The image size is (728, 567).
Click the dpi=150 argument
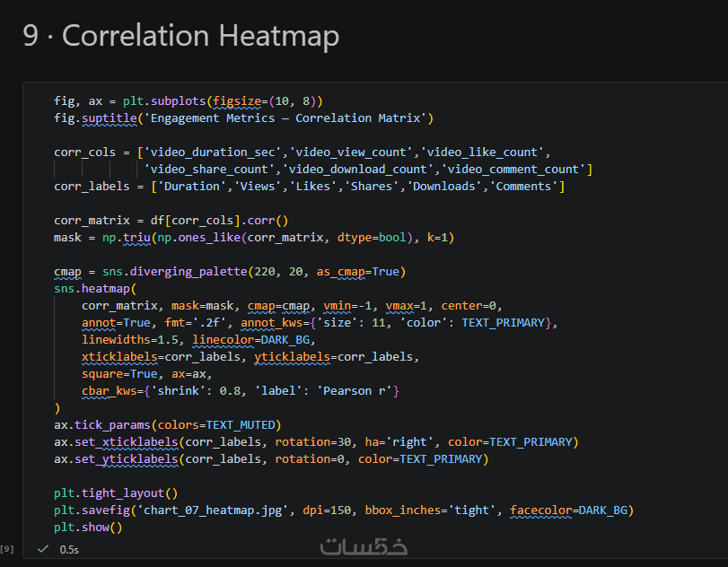pos(327,510)
